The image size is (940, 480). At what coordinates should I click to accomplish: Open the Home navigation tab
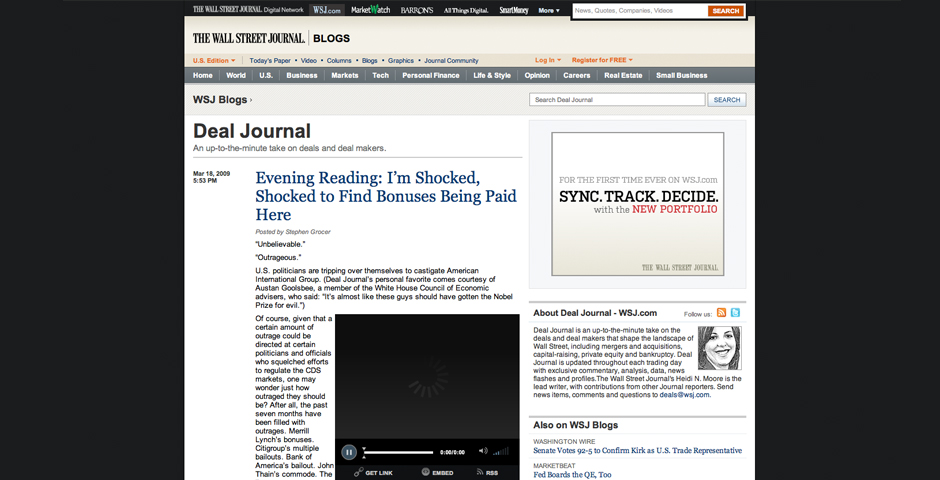coord(203,76)
